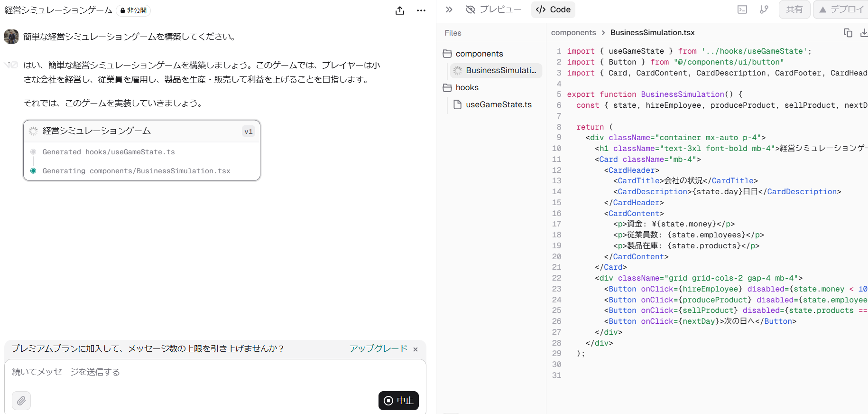Click the hooks folder icon
The width and height of the screenshot is (868, 414).
click(x=447, y=87)
